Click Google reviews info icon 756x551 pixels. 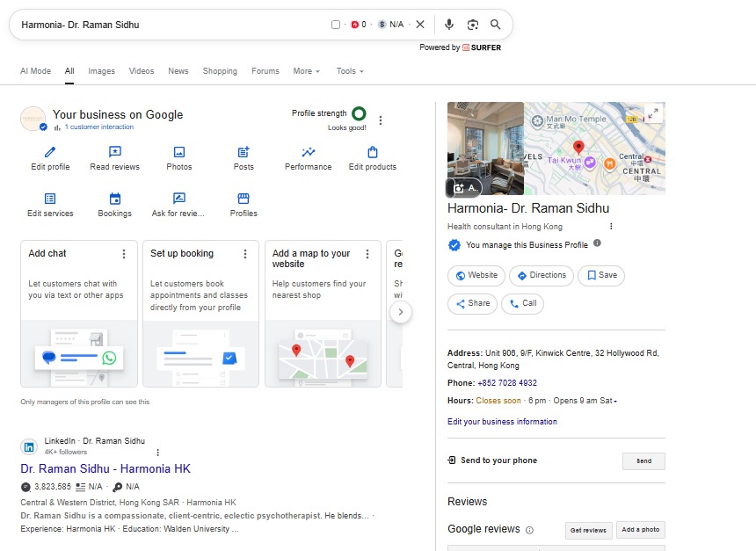[529, 530]
